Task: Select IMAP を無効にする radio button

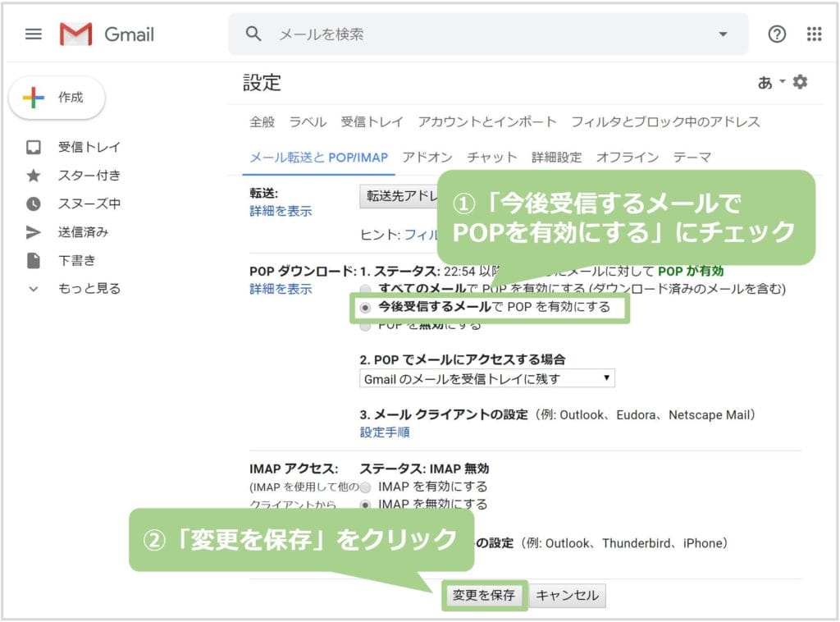Action: coord(365,505)
